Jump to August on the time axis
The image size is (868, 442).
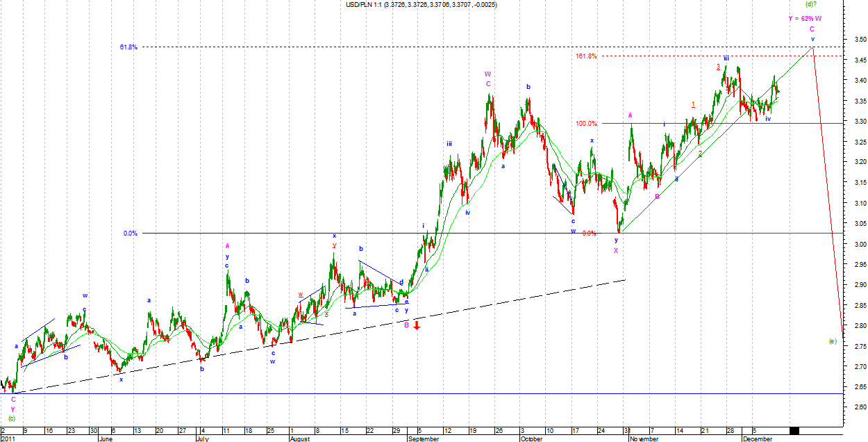[299, 439]
